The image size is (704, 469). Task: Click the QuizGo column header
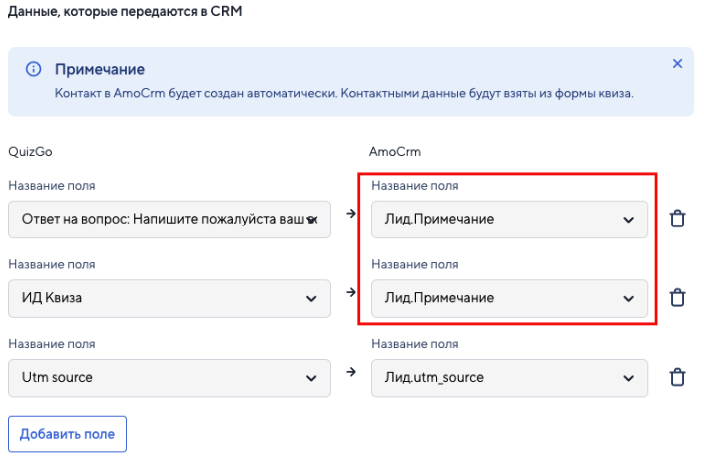(x=29, y=151)
